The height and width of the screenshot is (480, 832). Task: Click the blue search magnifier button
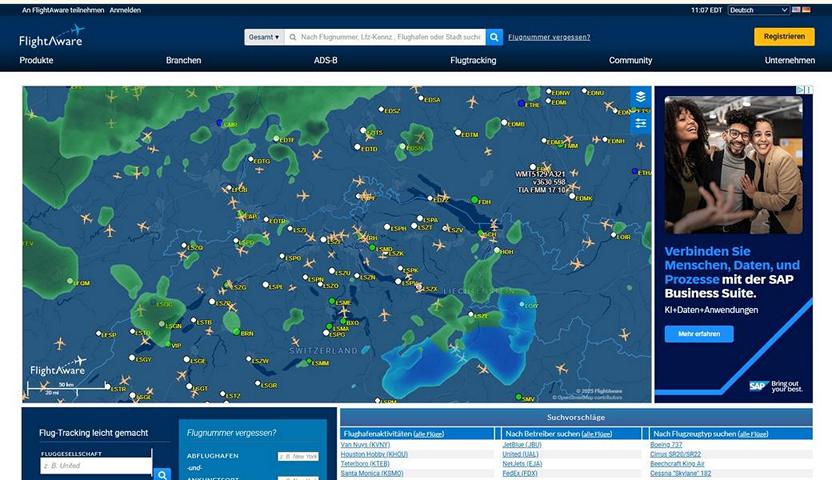click(x=494, y=37)
